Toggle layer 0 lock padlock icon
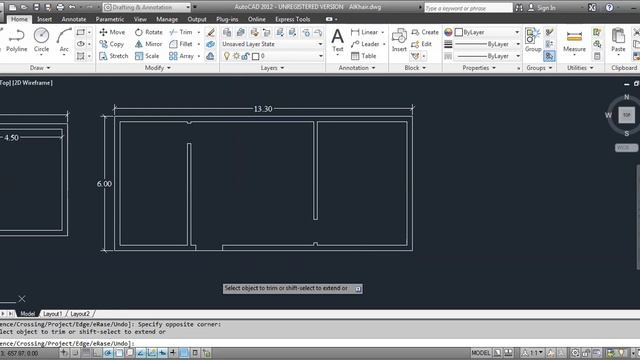The image size is (640, 360). pyautogui.click(x=245, y=56)
